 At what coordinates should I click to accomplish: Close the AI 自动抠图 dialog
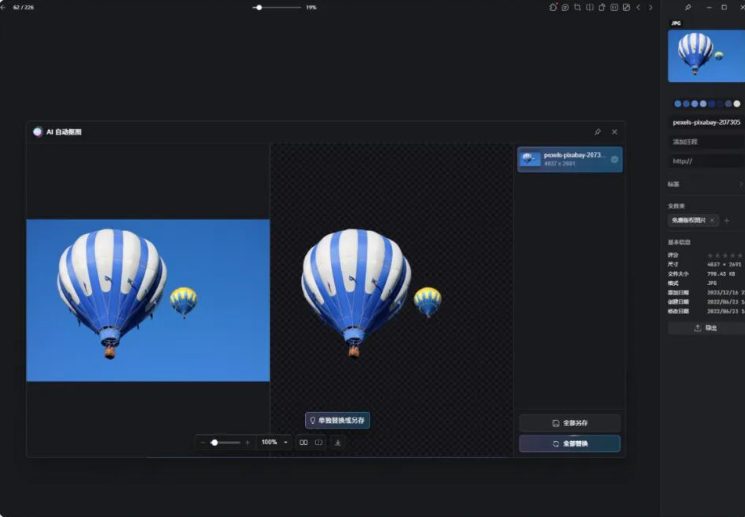tap(615, 132)
